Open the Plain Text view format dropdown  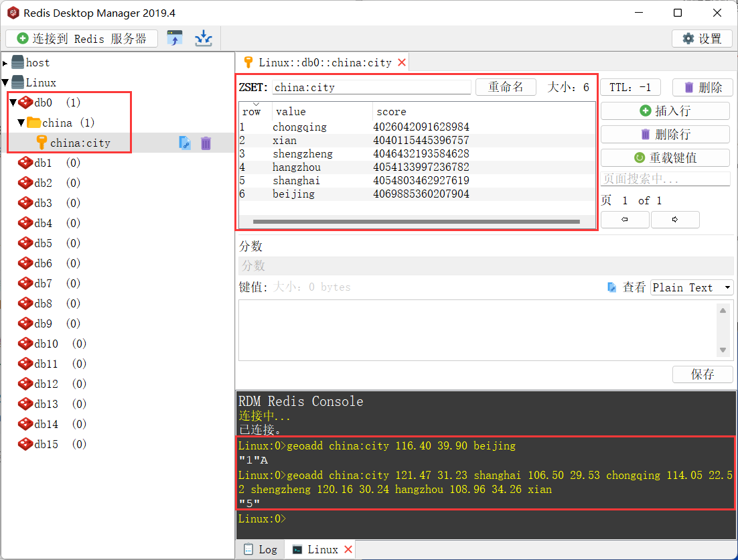click(692, 287)
